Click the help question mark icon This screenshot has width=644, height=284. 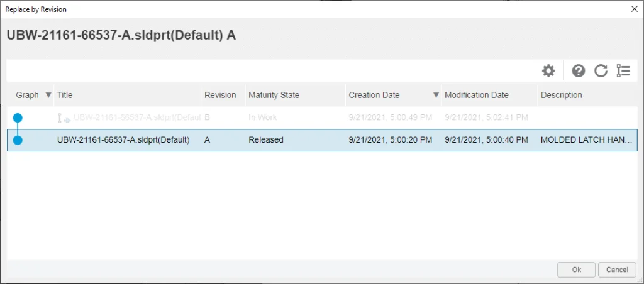(579, 71)
